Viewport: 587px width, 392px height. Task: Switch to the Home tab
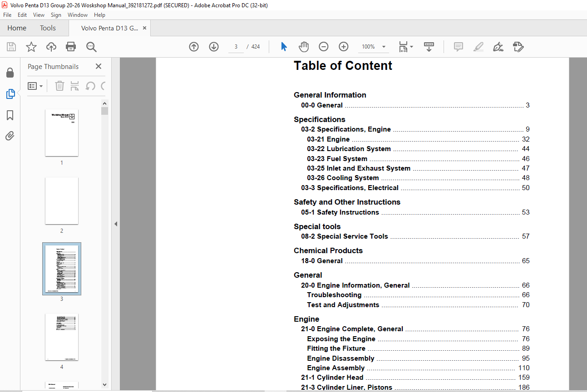coord(17,28)
